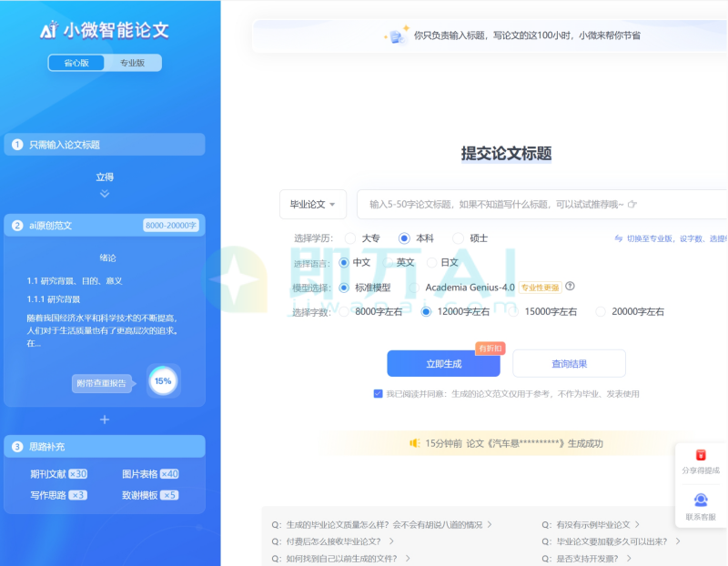
Task: Click the plus expander under the outline preview
Action: pos(104,419)
